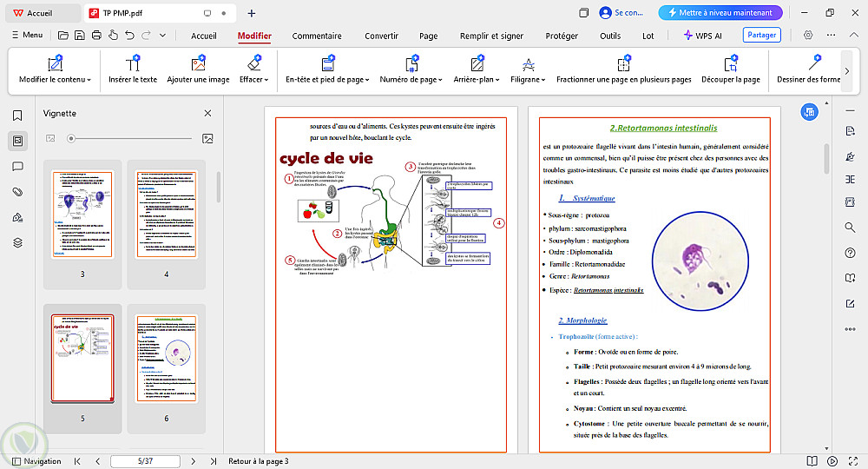
Task: Toggle the thumbnail panel sidebar icon
Action: pyautogui.click(x=16, y=141)
